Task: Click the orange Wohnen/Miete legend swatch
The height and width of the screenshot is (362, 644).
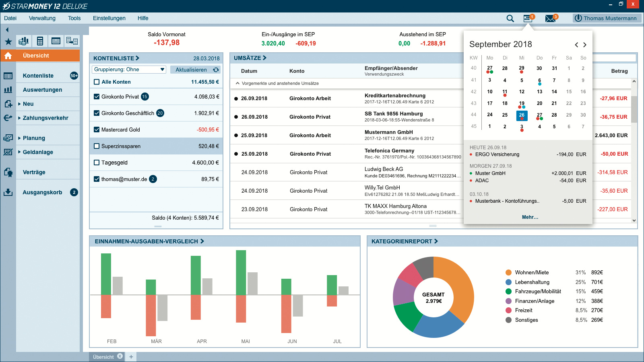Action: tap(508, 272)
